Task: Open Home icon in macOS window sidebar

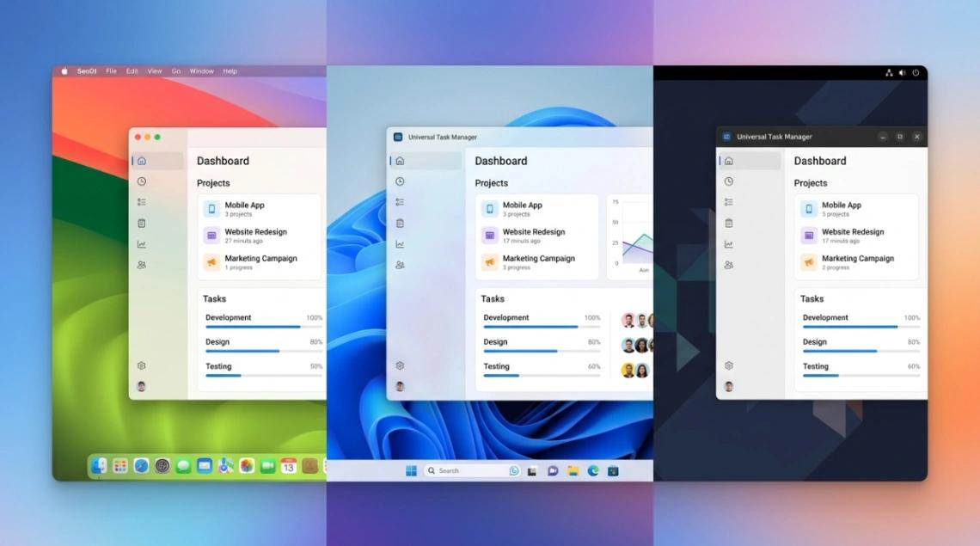Action: click(142, 161)
